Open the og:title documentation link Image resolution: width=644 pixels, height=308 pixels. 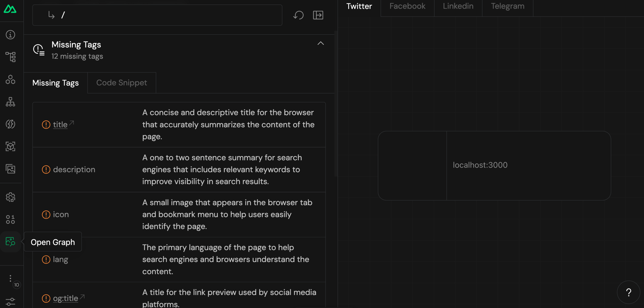click(x=65, y=298)
